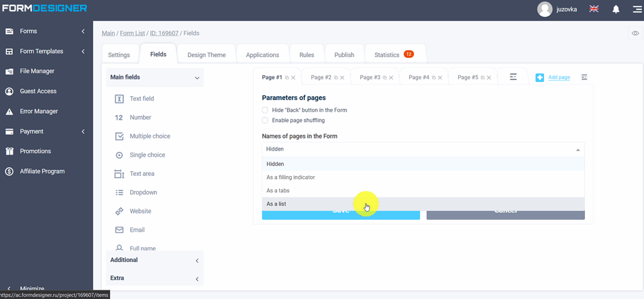The width and height of the screenshot is (644, 299).
Task: Delete Page #2 with X icon
Action: 342,77
